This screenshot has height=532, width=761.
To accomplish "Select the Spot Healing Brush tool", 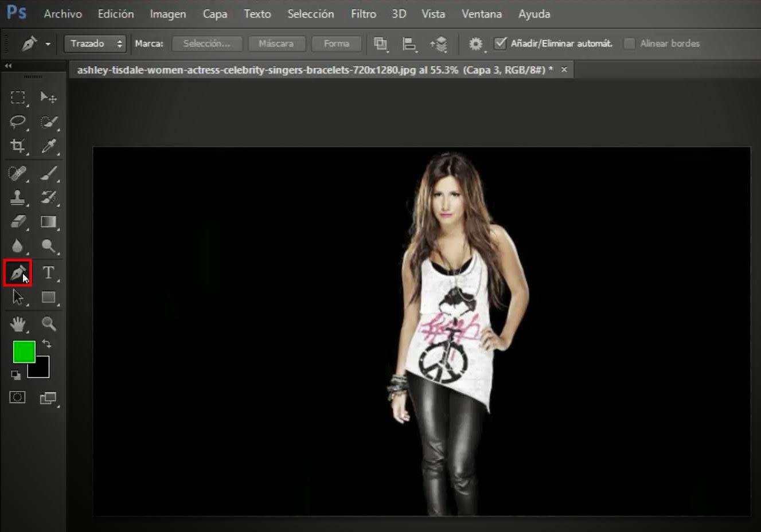I will (18, 173).
